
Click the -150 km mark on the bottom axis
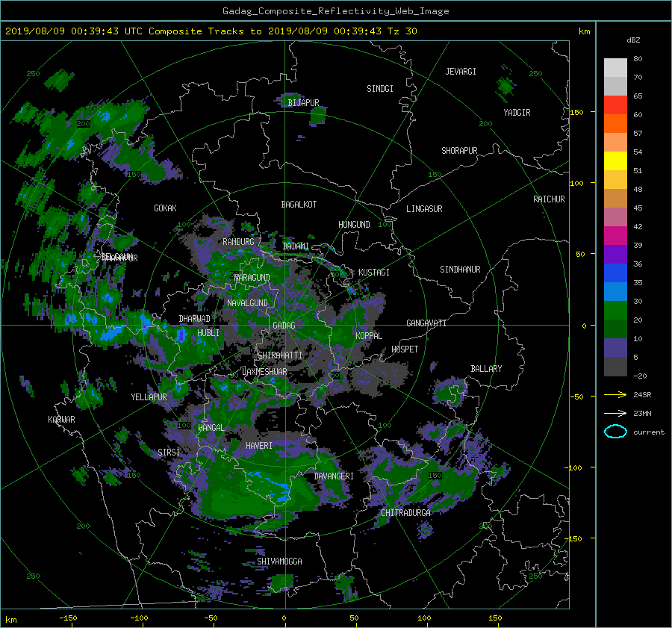[x=68, y=618]
